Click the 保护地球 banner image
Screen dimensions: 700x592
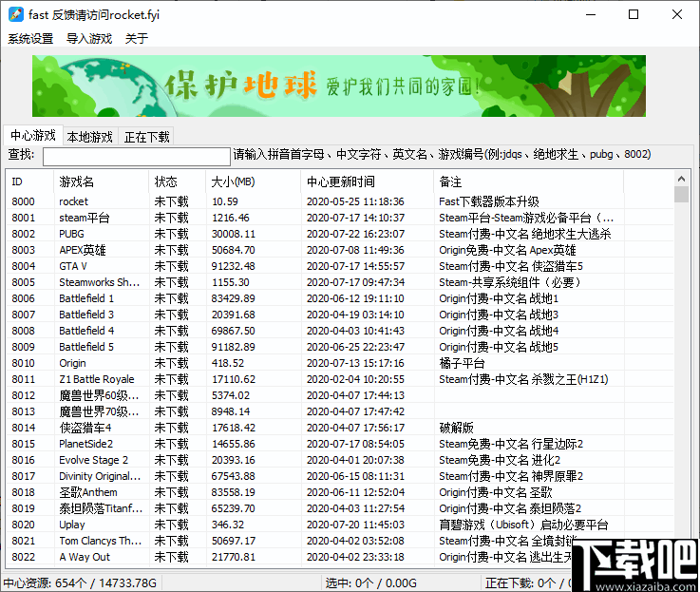point(339,86)
